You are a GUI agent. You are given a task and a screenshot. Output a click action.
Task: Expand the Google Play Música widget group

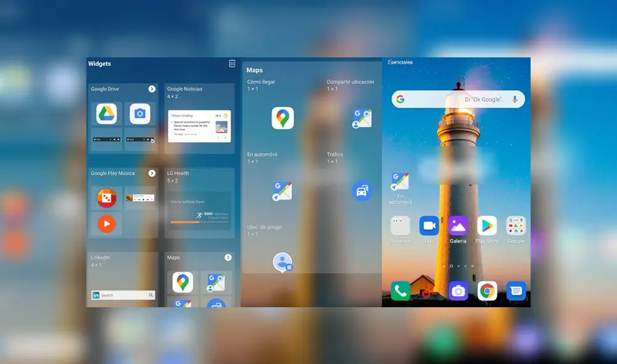coord(152,173)
